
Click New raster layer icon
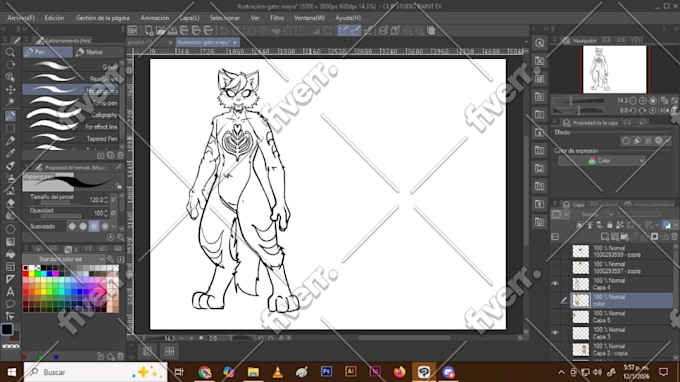[x=605, y=237]
